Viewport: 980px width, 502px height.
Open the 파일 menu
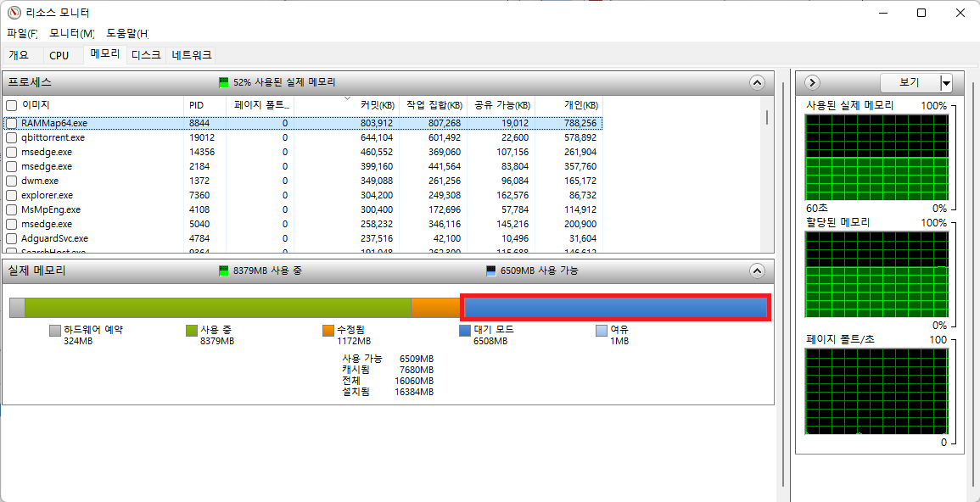tap(23, 32)
